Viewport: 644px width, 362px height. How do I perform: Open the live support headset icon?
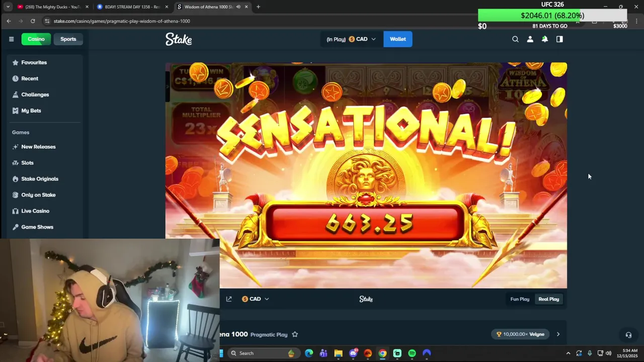[x=628, y=335]
